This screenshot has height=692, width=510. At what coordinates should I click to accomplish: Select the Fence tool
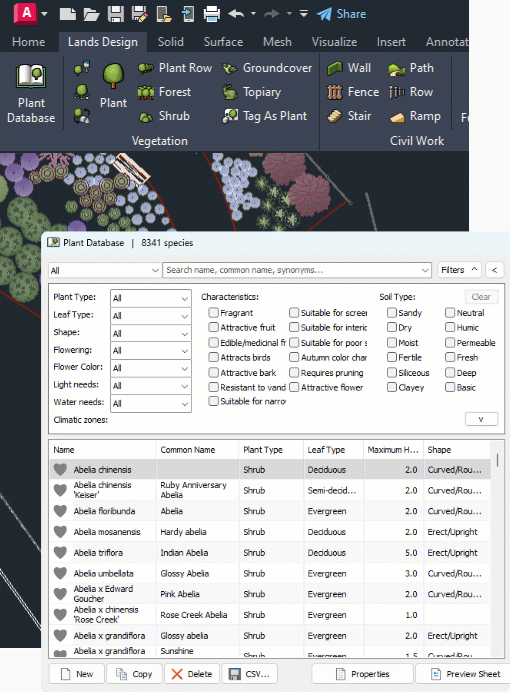pos(353,92)
